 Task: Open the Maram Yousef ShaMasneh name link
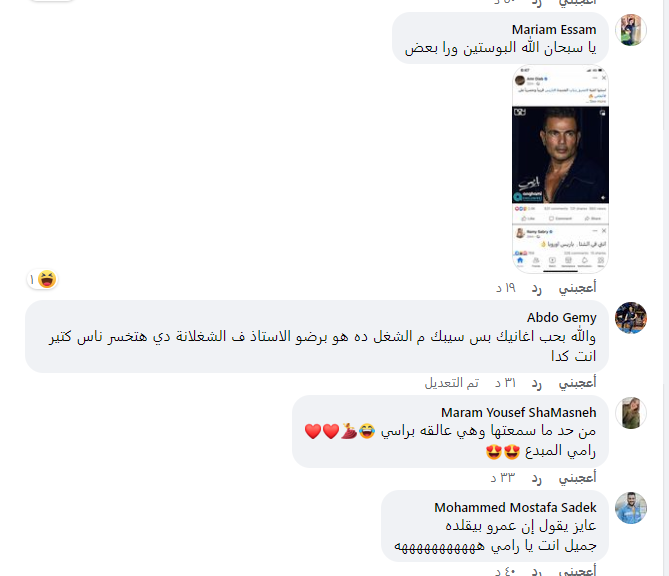coord(518,413)
